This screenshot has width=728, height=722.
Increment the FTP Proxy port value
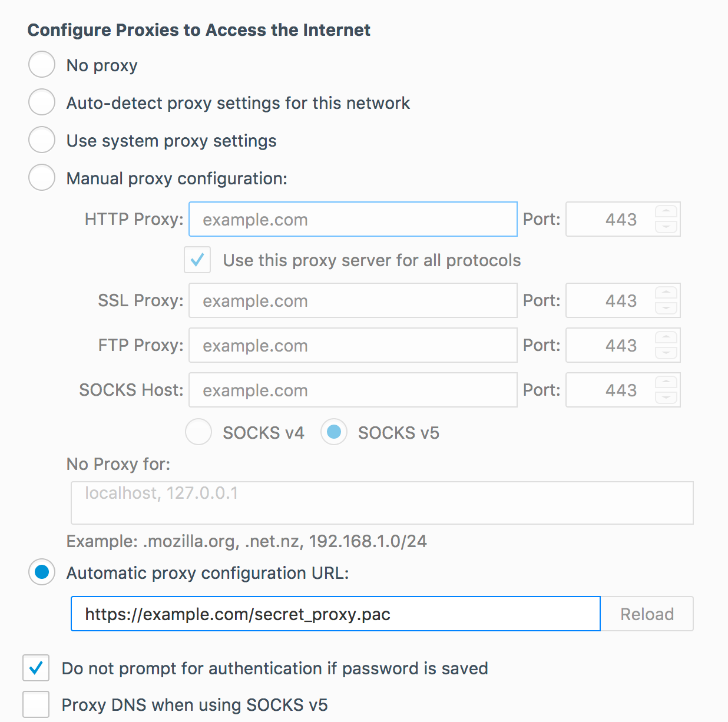pos(666,338)
